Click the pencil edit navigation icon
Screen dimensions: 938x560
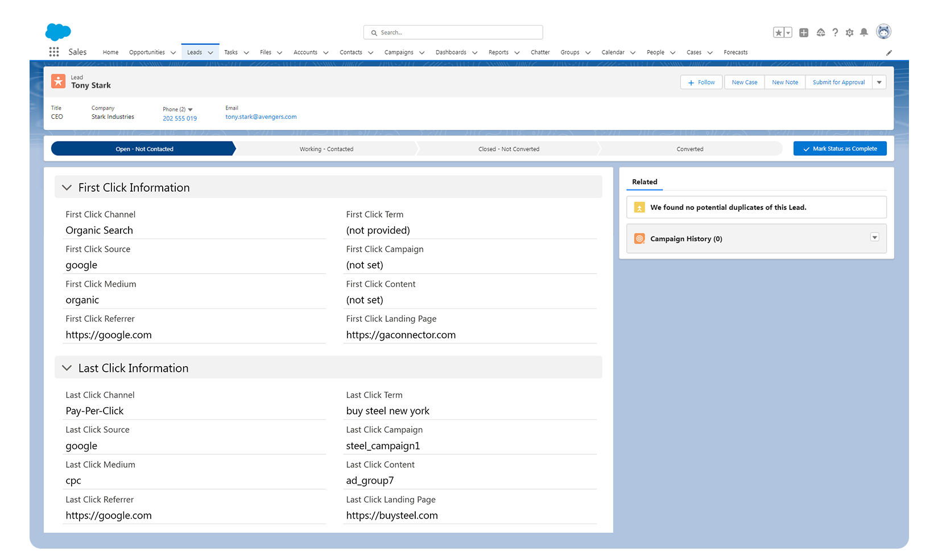(889, 52)
